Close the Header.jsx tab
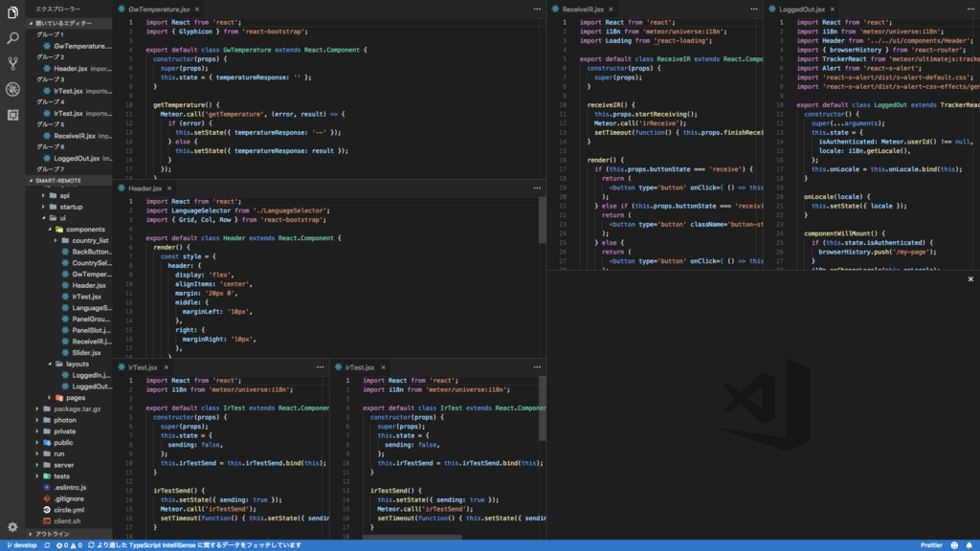This screenshot has height=551, width=980. click(169, 188)
